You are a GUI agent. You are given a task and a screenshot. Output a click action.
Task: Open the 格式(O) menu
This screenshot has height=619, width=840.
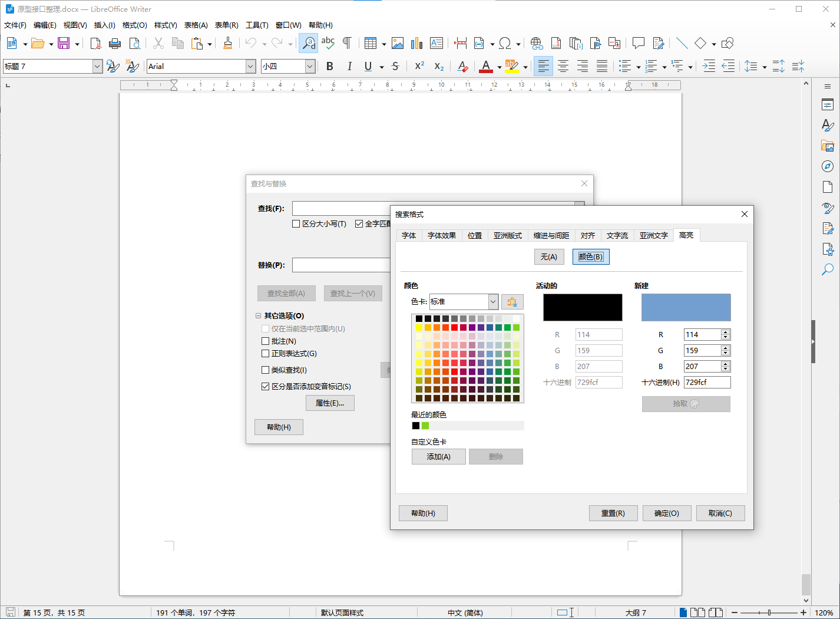click(134, 25)
